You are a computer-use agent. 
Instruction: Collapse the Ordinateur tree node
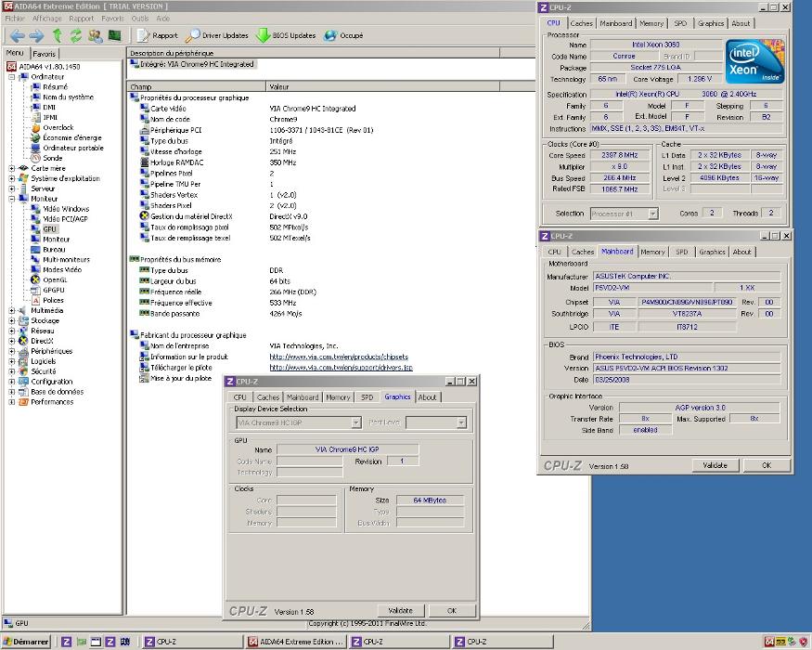point(11,77)
